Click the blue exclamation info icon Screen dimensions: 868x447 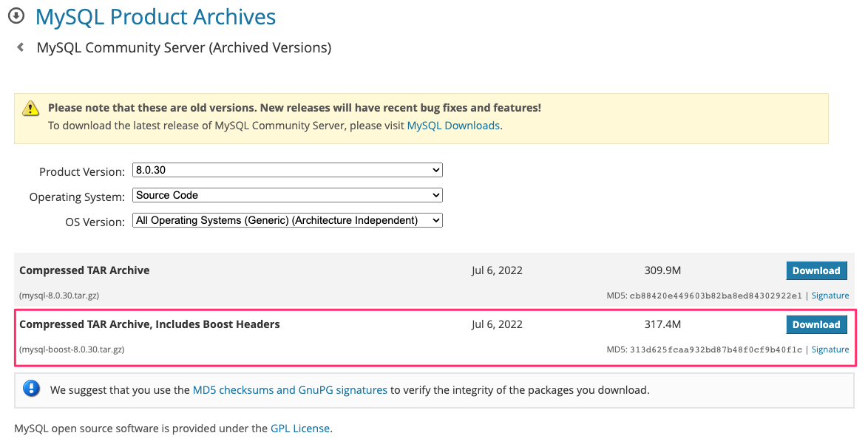point(32,389)
